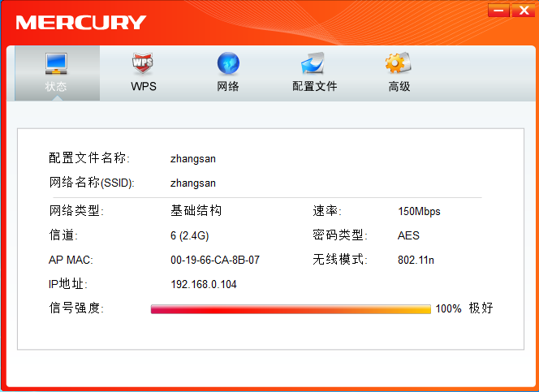539x392 pixels.
Task: Click the AES password type value
Action: pos(408,235)
